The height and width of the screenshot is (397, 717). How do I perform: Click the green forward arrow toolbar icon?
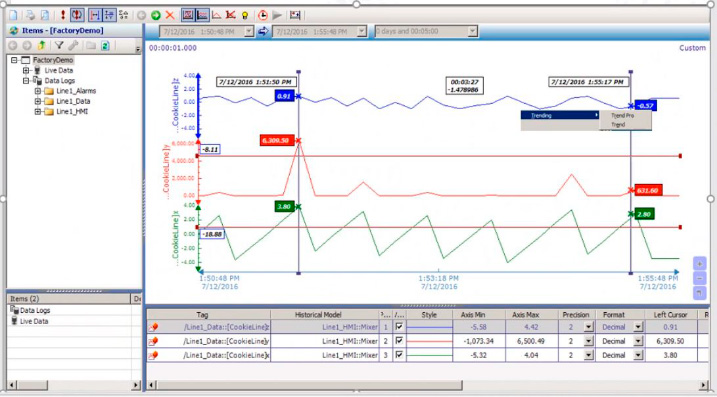pyautogui.click(x=156, y=15)
